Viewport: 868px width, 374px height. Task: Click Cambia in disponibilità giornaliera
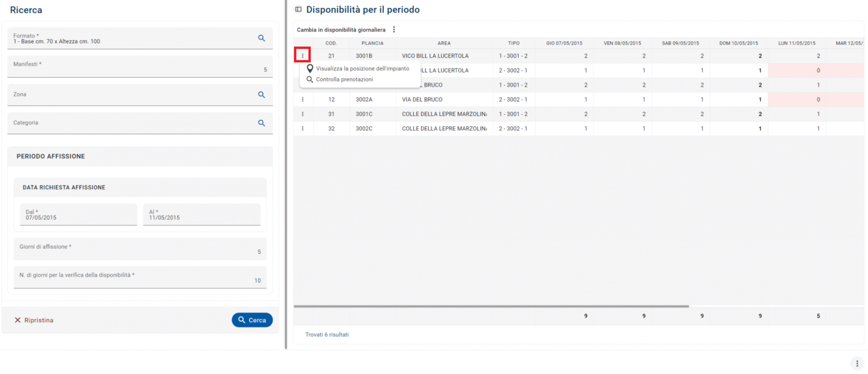click(341, 30)
